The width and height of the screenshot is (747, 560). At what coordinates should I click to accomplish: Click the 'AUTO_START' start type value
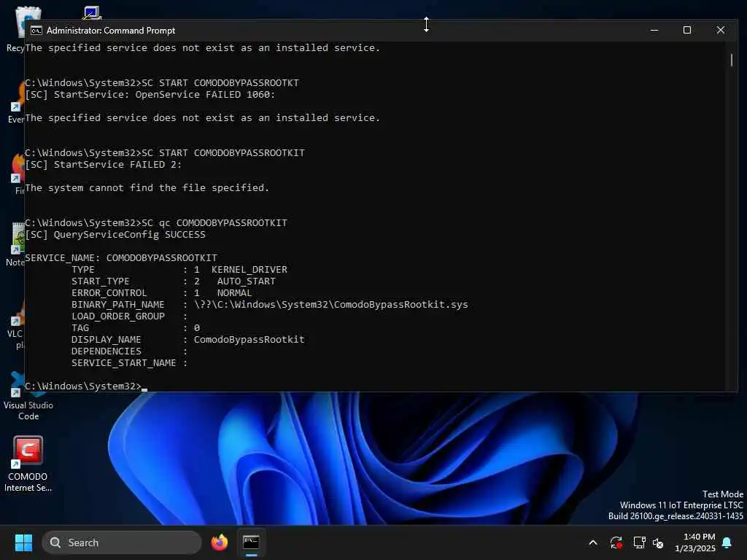(x=247, y=281)
